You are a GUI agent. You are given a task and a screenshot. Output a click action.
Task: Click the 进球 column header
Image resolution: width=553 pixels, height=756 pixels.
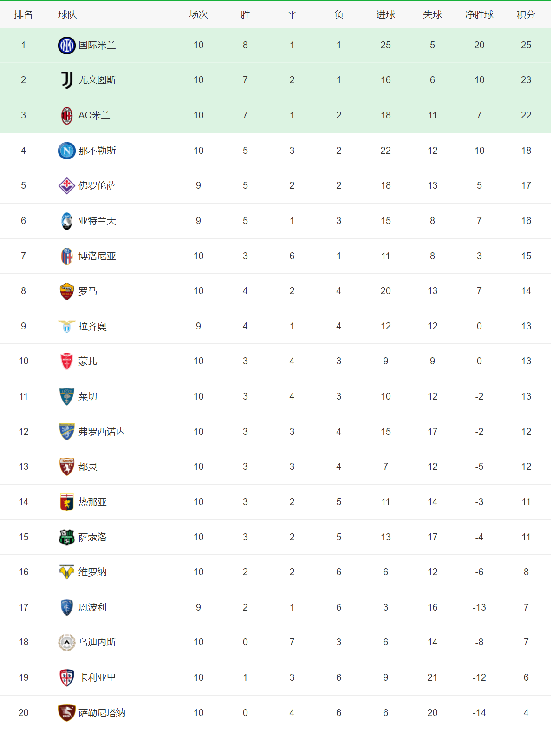pos(385,15)
